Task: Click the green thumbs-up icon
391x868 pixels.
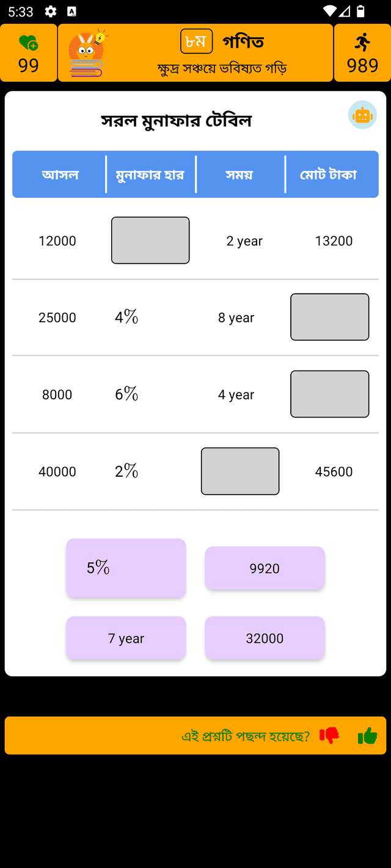Action: [367, 736]
